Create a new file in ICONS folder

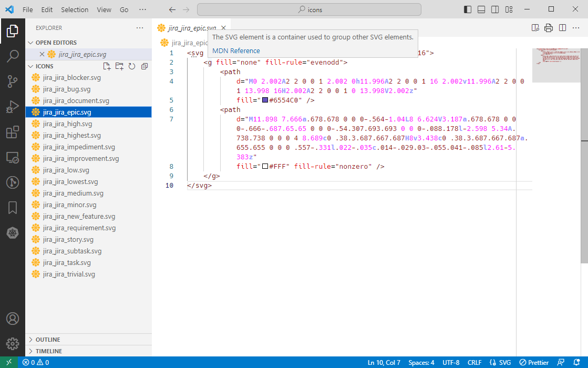tap(107, 66)
